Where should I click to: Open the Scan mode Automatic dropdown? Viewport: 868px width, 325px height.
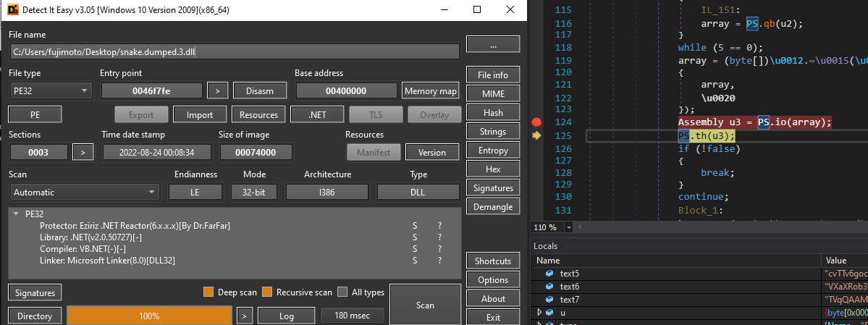coord(84,193)
